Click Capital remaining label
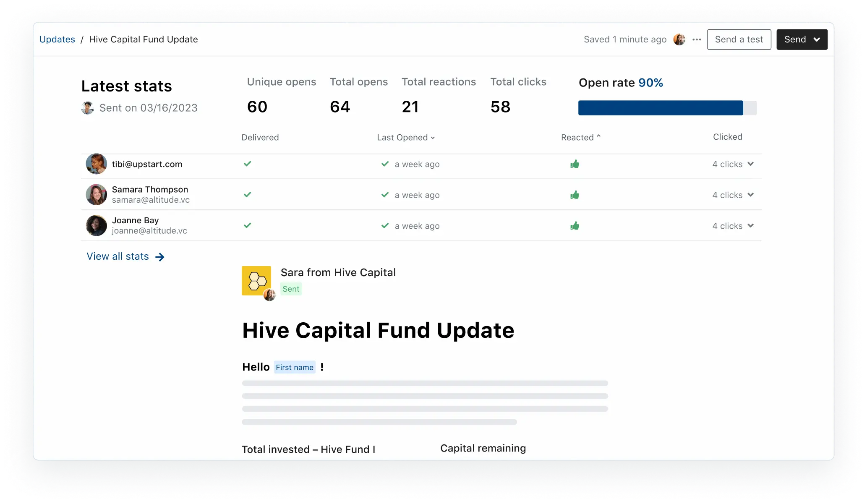Screen dimensions: 867x504 pos(483,448)
